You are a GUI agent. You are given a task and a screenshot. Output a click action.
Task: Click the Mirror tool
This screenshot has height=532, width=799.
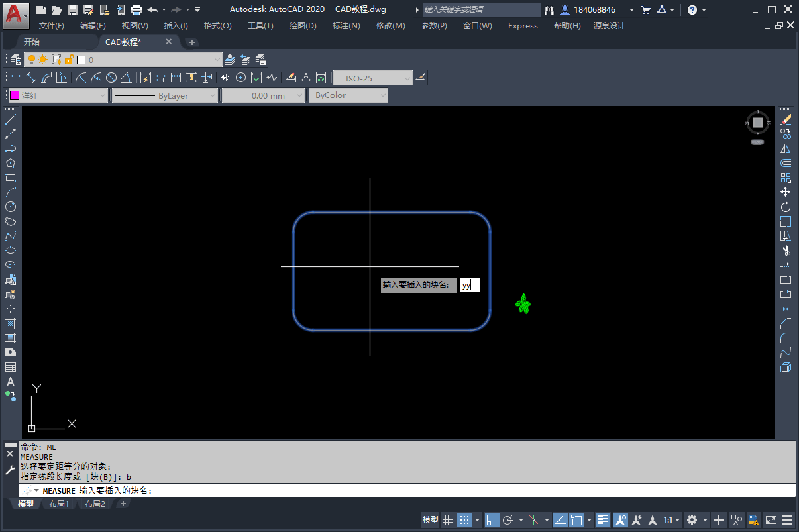[x=786, y=148]
